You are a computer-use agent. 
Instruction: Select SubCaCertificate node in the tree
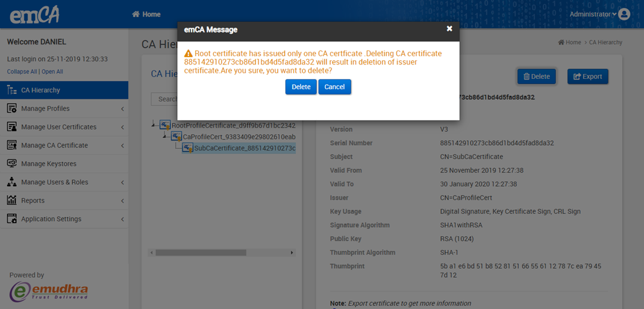[244, 148]
